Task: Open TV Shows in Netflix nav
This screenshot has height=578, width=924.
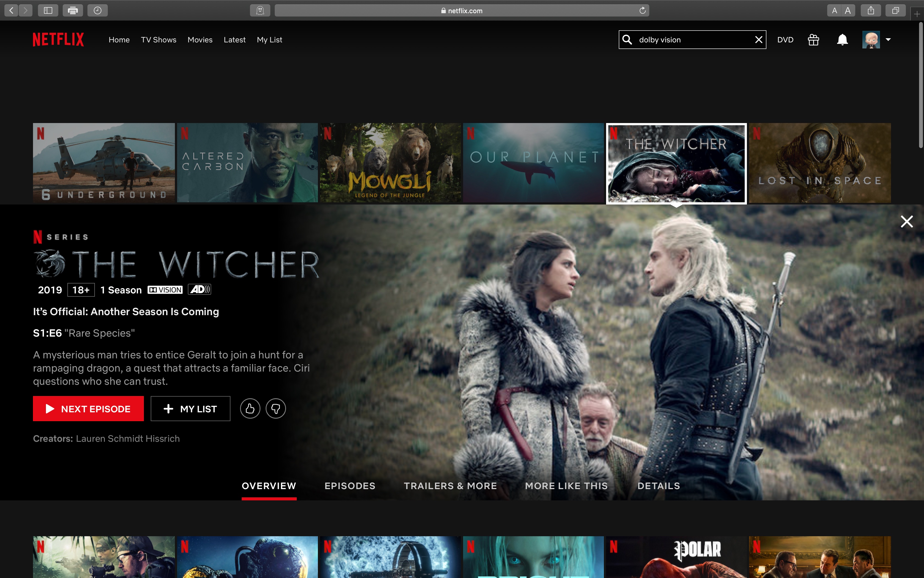Action: click(158, 40)
